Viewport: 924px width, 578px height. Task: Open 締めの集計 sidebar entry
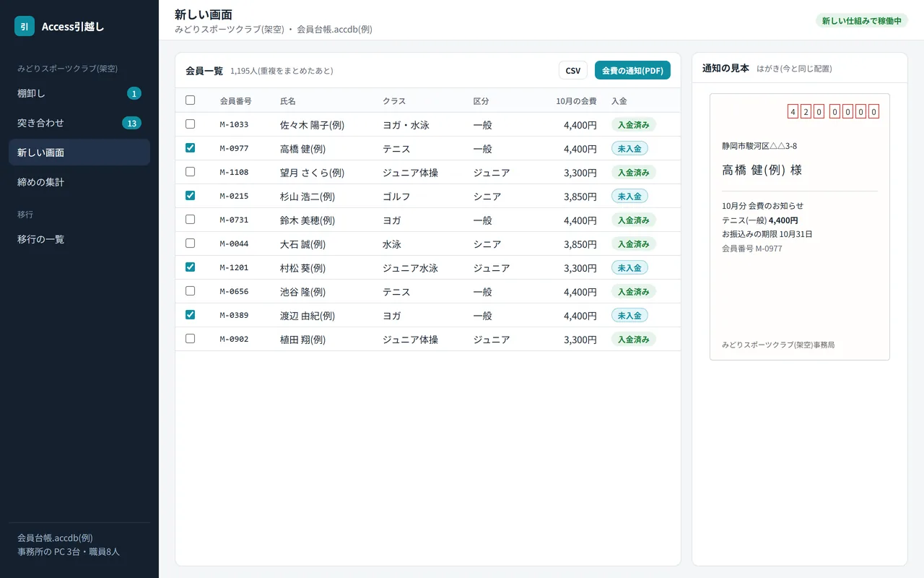click(79, 182)
